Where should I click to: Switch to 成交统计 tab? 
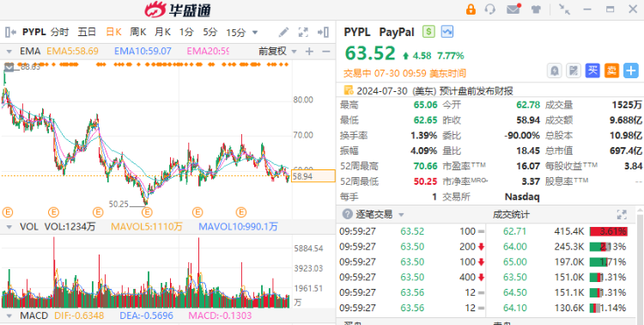pos(512,214)
